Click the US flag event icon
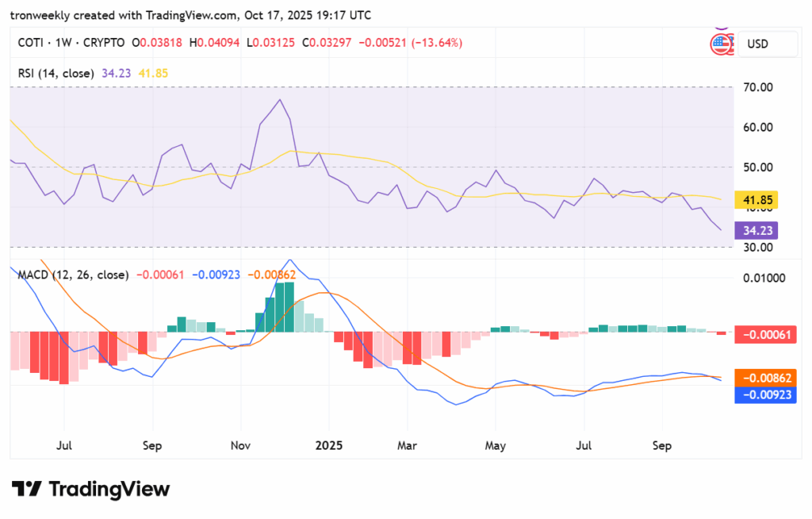 tap(721, 44)
